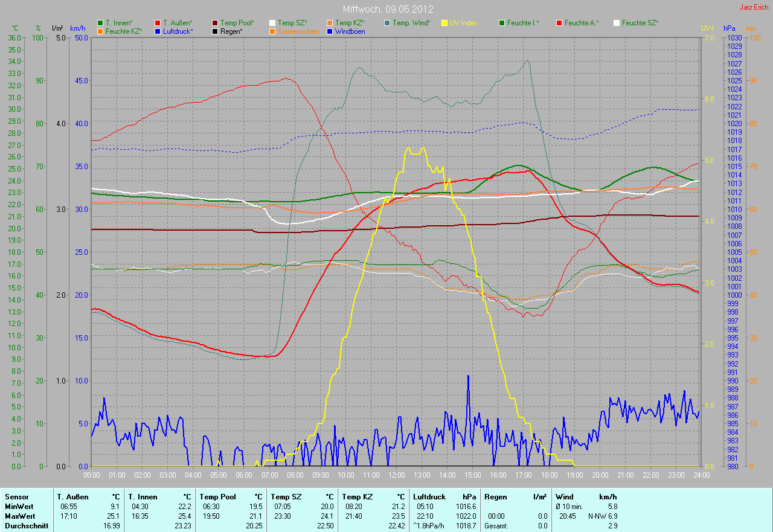The width and height of the screenshot is (773, 532).
Task: Click the Feuchte SZ legend label
Action: click(640, 23)
